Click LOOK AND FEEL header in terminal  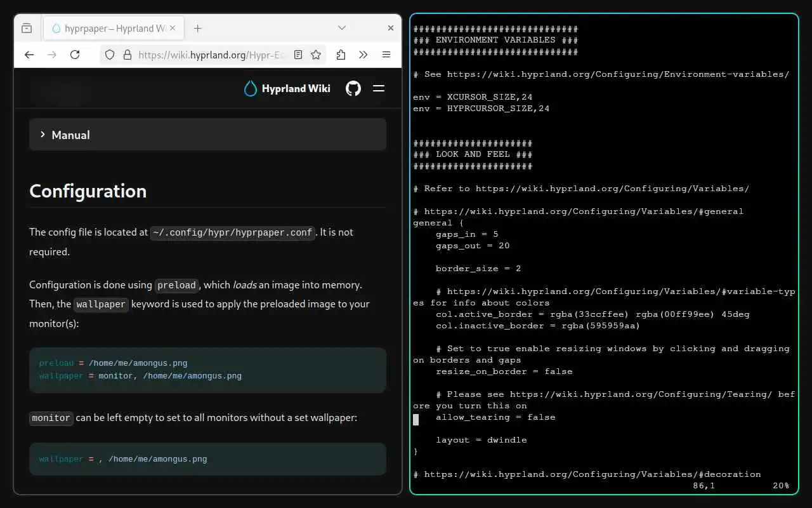point(473,154)
